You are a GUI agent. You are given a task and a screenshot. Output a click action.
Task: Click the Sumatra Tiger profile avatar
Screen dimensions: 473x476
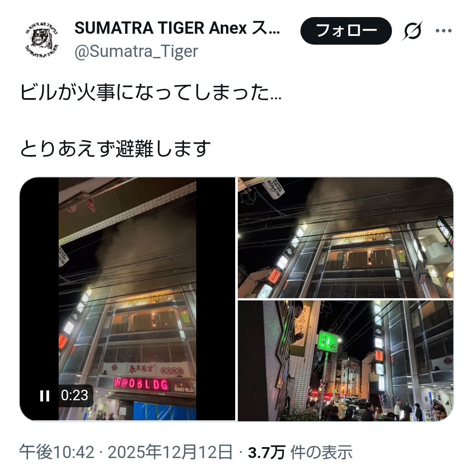coord(42,40)
